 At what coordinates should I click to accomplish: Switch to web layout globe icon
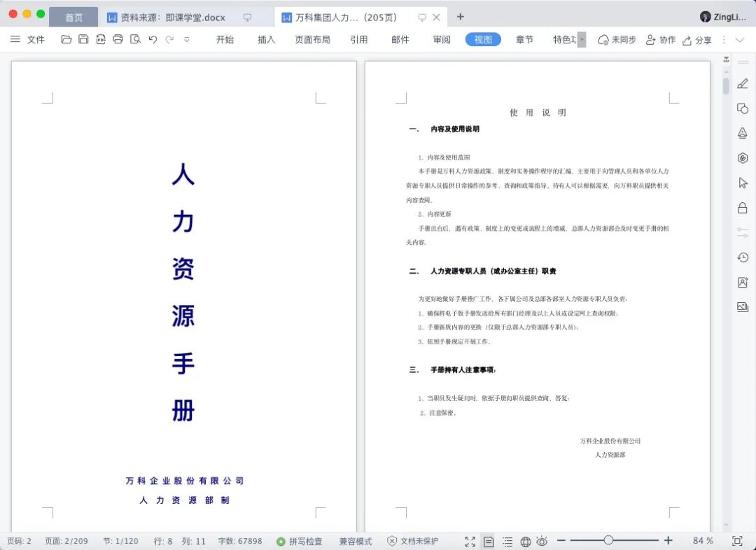(526, 542)
